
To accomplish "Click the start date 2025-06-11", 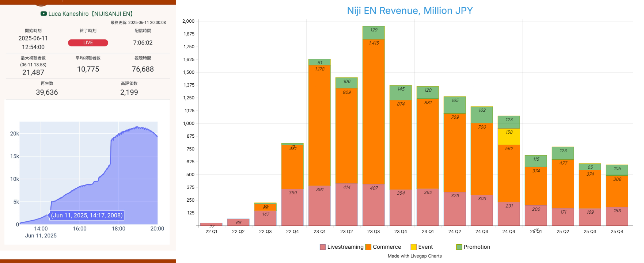I will coord(33,38).
